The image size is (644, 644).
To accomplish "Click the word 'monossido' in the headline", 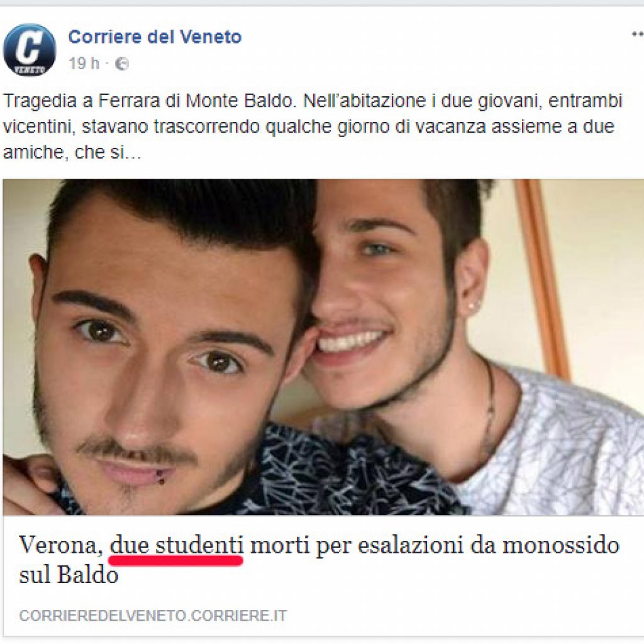I will point(561,545).
